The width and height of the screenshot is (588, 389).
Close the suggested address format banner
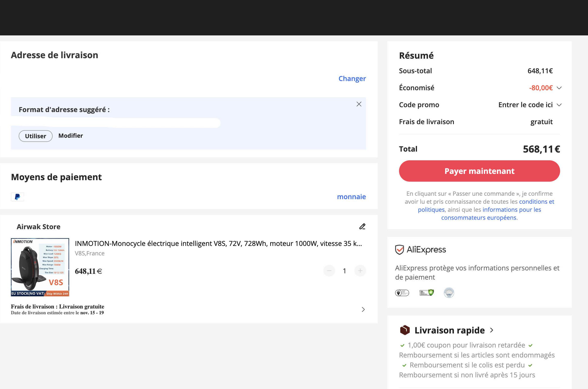359,104
